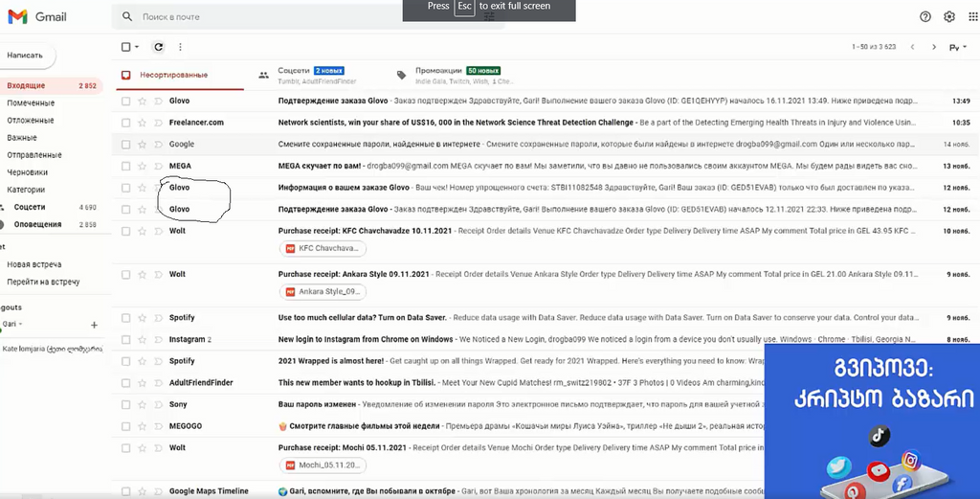
Task: Check the Sony email checkbox
Action: point(125,404)
